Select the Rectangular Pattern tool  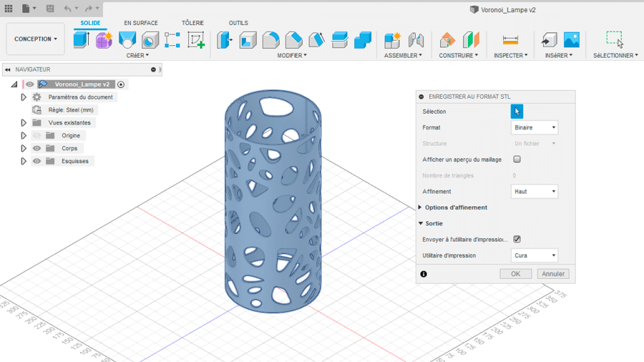[x=172, y=40]
